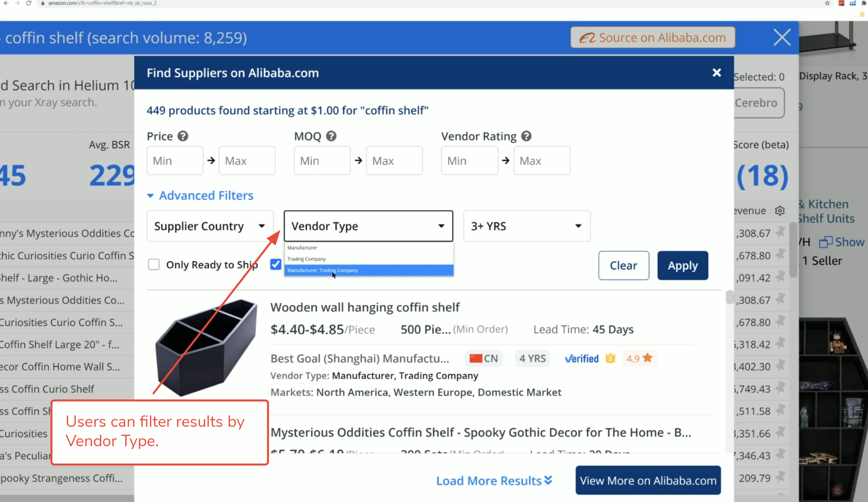Click the pin icon beside 308.67 revenue row
The width and height of the screenshot is (868, 502).
point(780,233)
